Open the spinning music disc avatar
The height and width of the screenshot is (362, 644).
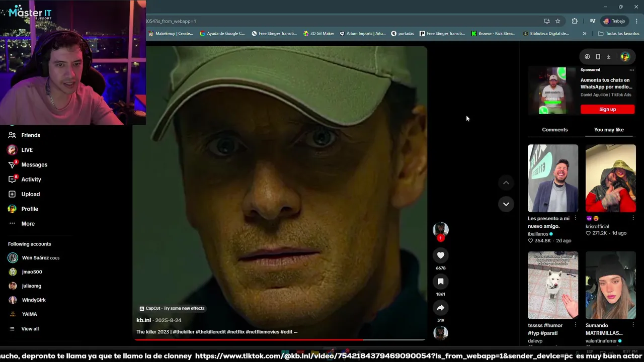(441, 333)
